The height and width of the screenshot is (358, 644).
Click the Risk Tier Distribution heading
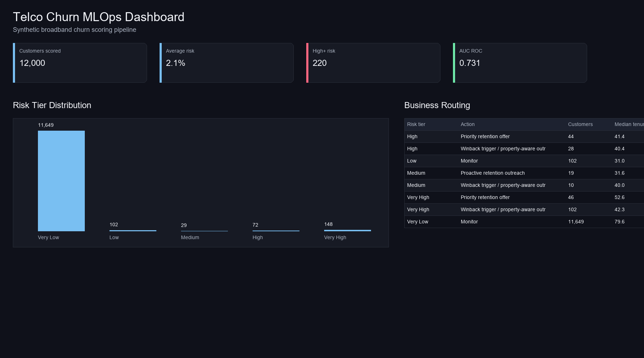(x=52, y=105)
